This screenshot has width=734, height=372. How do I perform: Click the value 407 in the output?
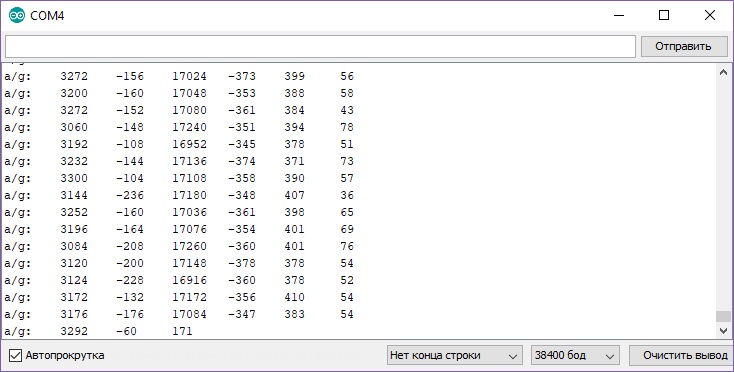coord(294,195)
